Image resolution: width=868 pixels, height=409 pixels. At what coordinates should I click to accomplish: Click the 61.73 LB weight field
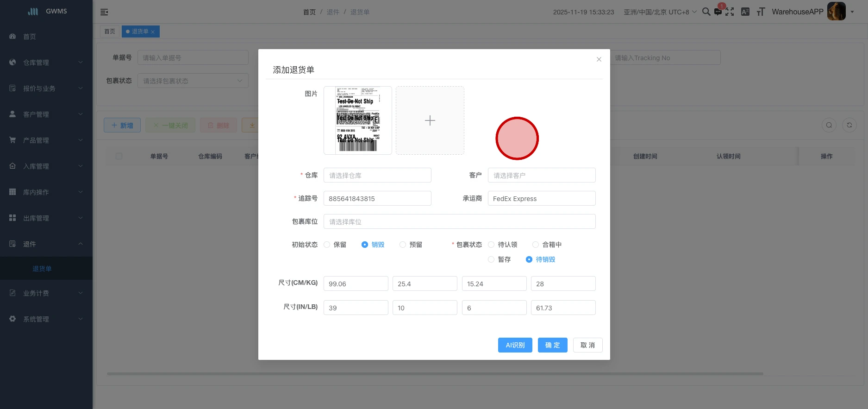point(563,308)
